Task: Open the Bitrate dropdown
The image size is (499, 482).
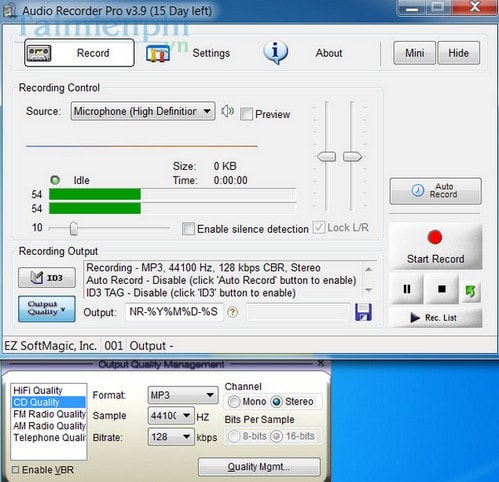Action: [171, 437]
